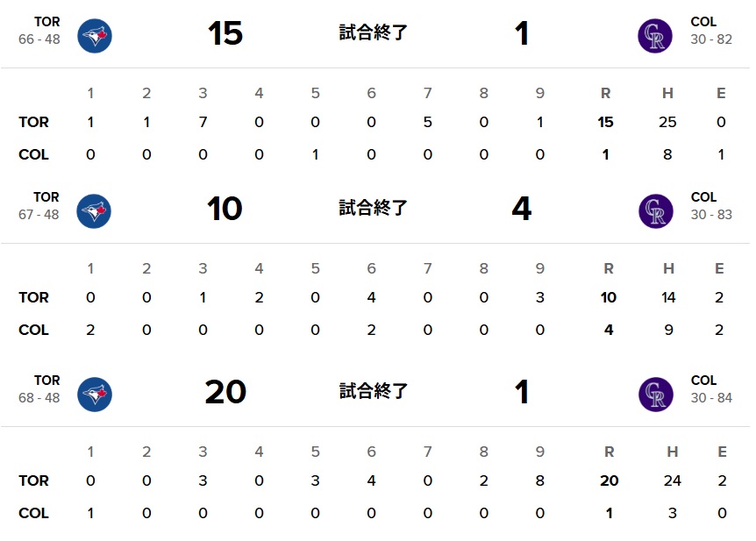The width and height of the screenshot is (756, 541).
Task: Click the Blue Jays logo beside score 20
Action: (95, 394)
